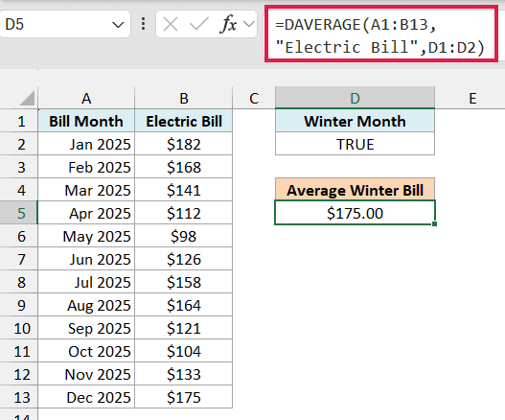The height and width of the screenshot is (420, 505).
Task: Click the Nov 2025 cell
Action: coord(86,374)
